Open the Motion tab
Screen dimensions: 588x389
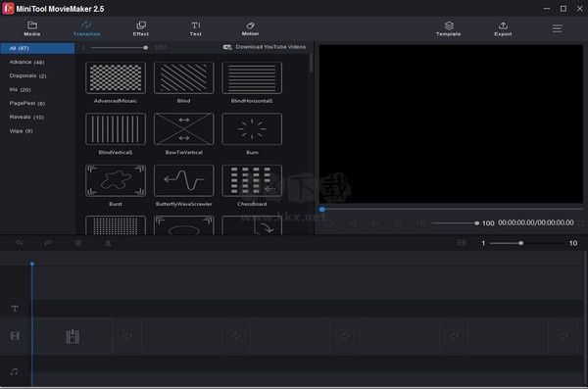[x=250, y=28]
